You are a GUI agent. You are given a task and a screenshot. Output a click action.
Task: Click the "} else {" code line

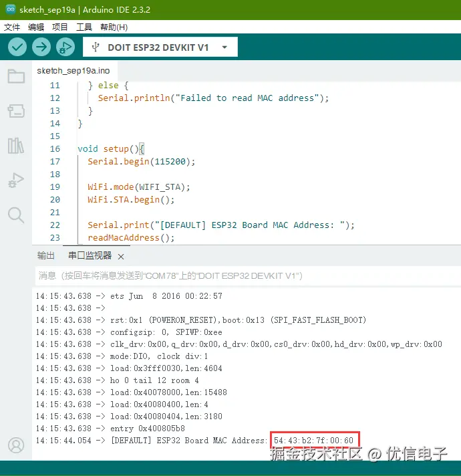108,86
